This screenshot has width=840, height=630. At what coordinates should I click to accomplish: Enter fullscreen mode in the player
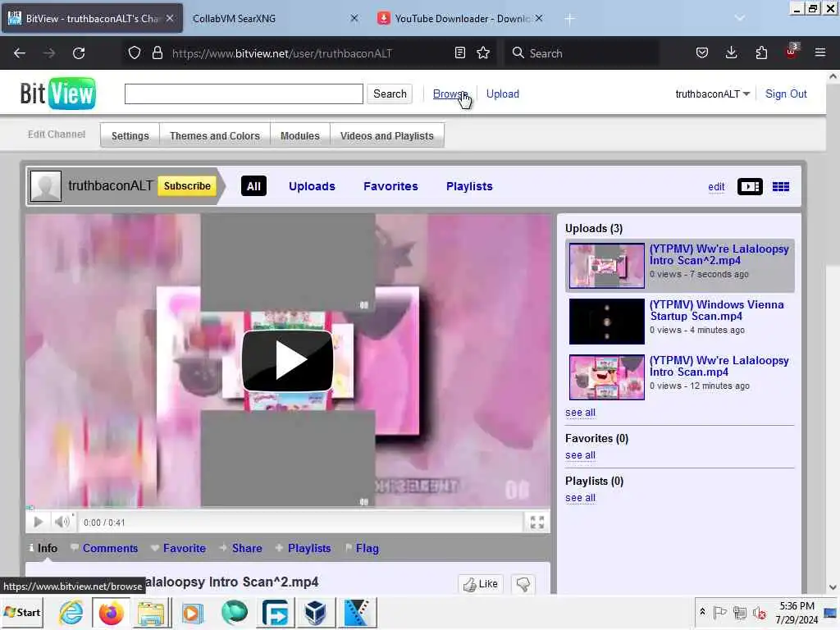click(x=536, y=522)
